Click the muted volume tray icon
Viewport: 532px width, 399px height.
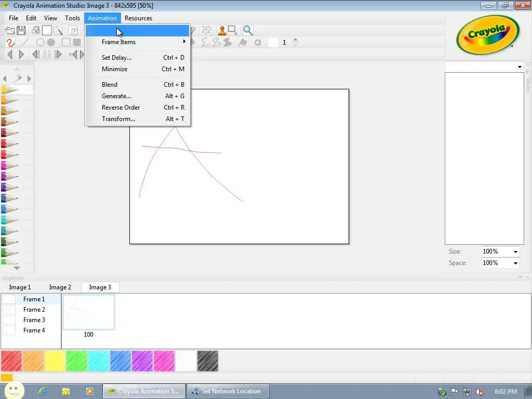click(x=480, y=392)
